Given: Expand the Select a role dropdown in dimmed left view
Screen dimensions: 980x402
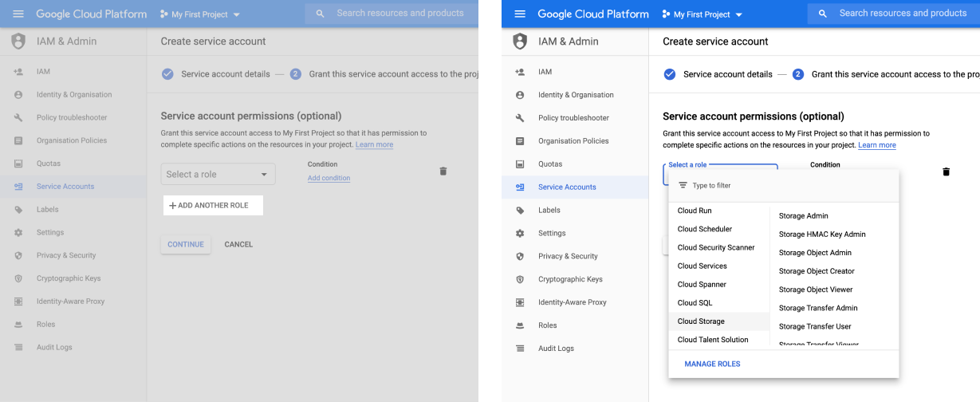Looking at the screenshot, I should tap(218, 175).
